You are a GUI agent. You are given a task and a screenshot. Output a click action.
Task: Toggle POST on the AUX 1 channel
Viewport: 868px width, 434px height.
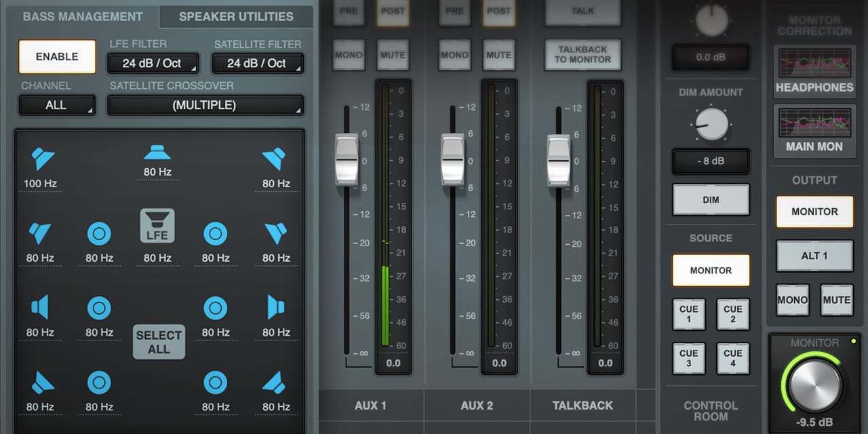[x=393, y=12]
